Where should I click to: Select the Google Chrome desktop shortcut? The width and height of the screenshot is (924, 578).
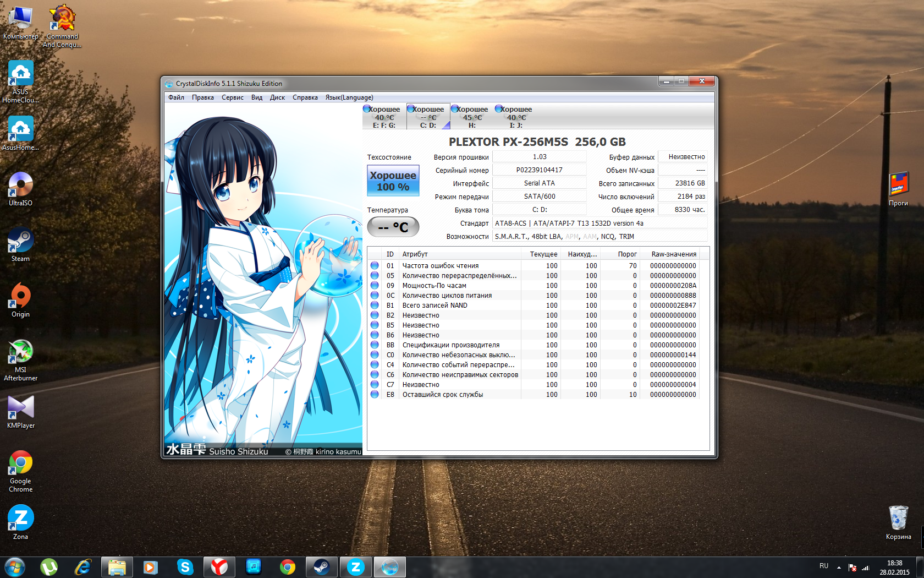pos(21,471)
